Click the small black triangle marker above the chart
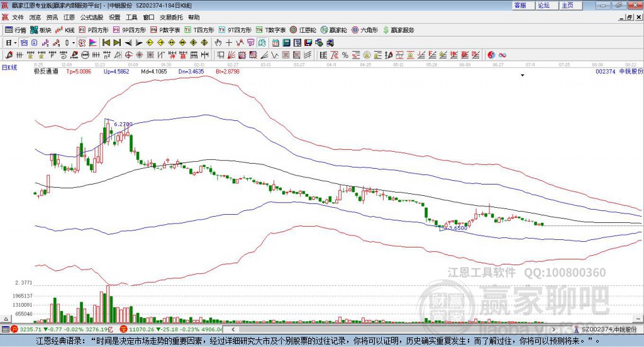The width and height of the screenshot is (644, 347). [523, 76]
